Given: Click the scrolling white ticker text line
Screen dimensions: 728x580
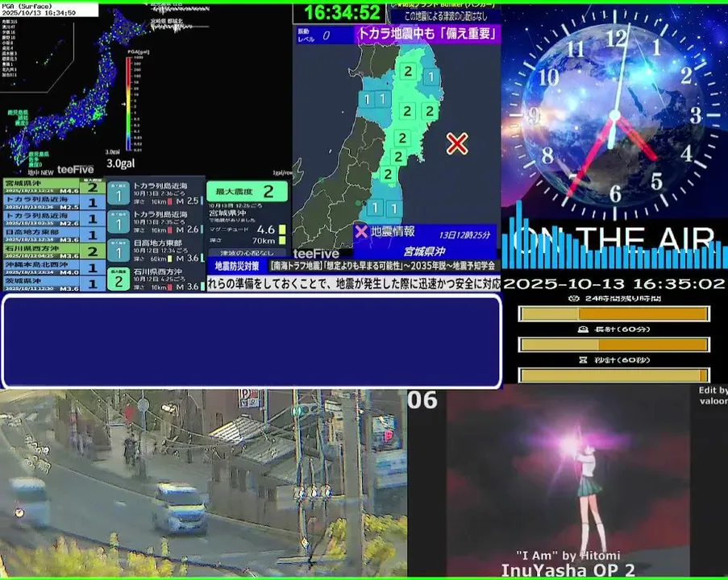Looking at the screenshot, I should point(354,283).
